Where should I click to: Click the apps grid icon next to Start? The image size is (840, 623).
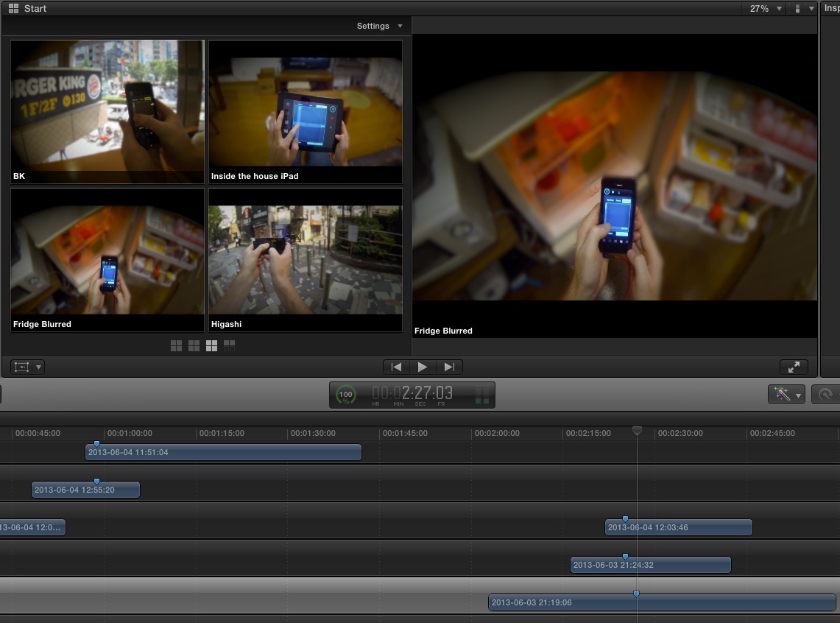point(12,8)
